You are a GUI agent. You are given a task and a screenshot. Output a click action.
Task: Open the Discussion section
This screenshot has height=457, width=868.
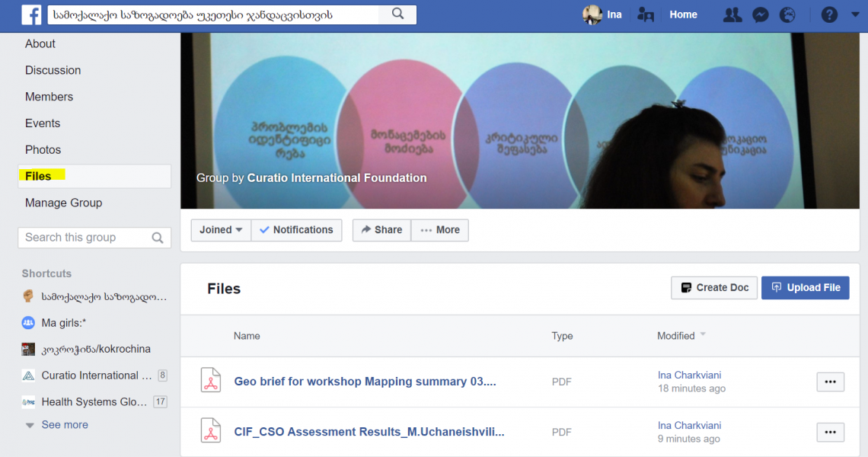(53, 70)
